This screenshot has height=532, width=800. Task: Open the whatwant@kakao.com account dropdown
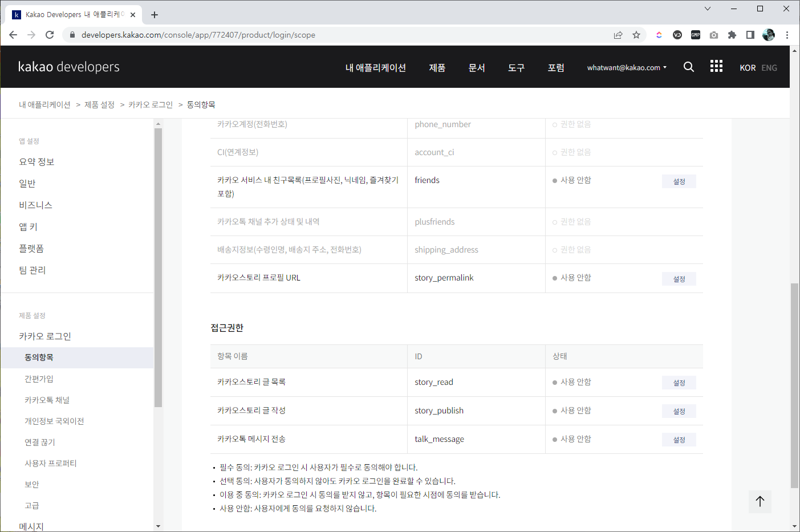[x=627, y=67]
